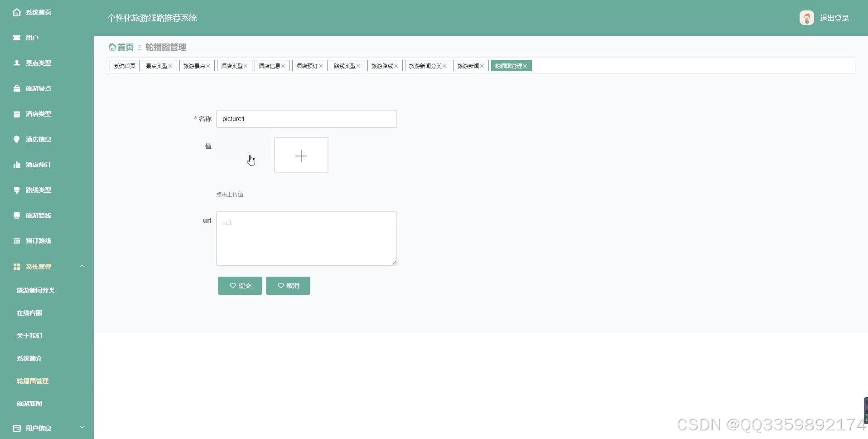Viewport: 868px width, 439px height.
Task: Open 旅游新闻分类 submenu item
Action: (36, 290)
